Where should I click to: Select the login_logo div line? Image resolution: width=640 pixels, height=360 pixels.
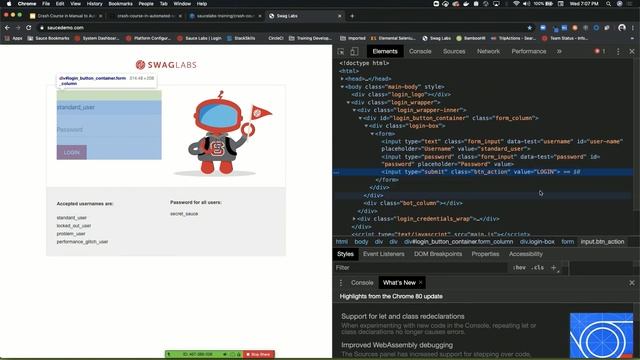click(401, 94)
